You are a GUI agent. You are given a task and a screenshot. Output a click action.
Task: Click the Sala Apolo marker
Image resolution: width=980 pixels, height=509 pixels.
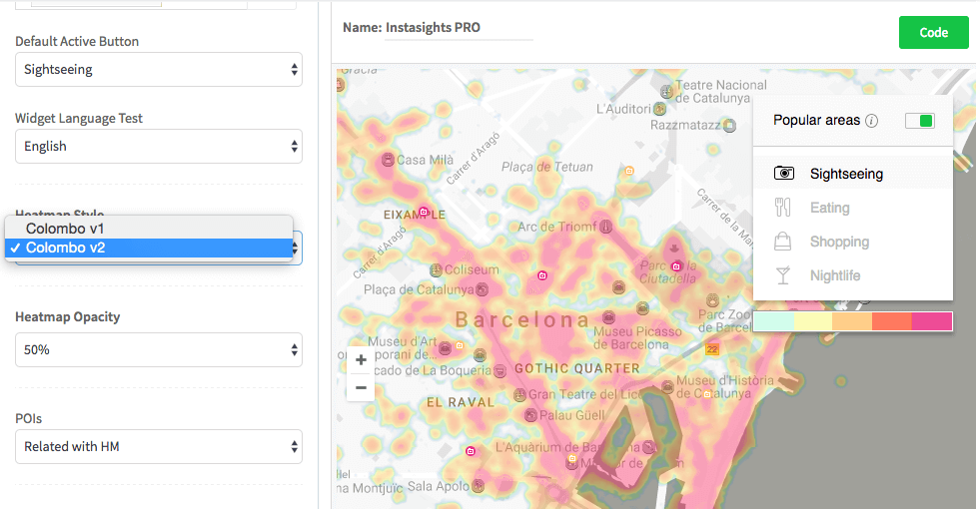(x=479, y=485)
